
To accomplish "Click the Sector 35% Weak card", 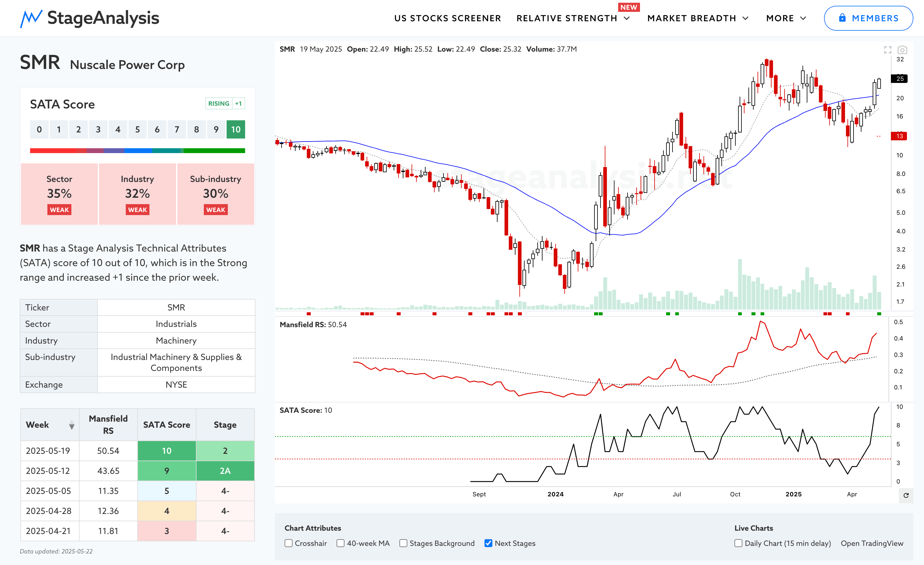I will 59,194.
